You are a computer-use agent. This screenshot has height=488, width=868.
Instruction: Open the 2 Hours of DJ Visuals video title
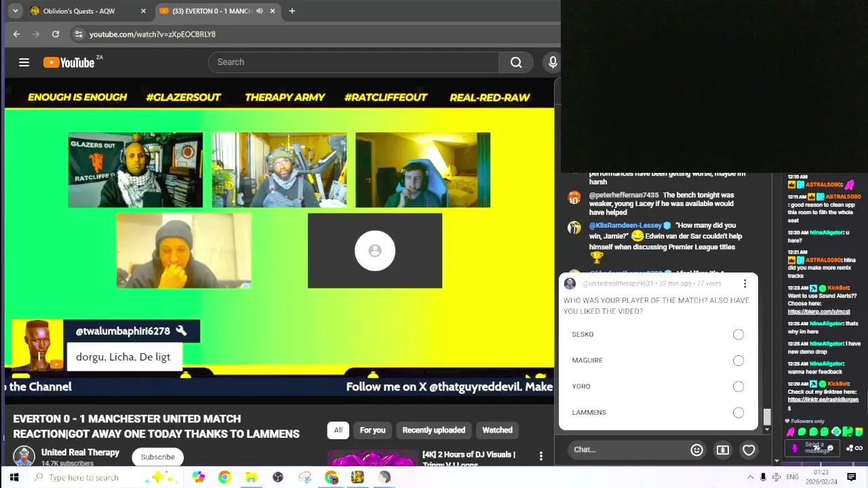[x=469, y=459]
